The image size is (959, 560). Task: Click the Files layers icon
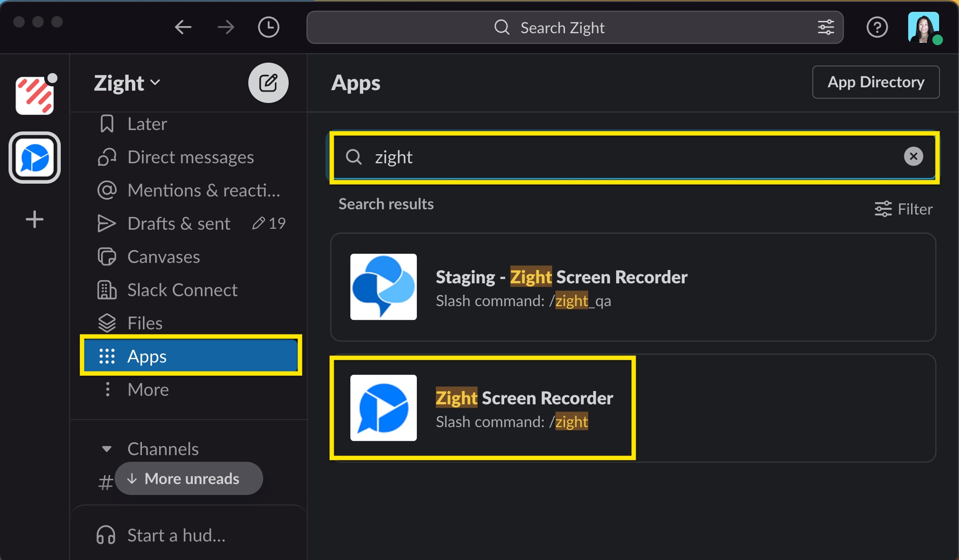pyautogui.click(x=107, y=323)
